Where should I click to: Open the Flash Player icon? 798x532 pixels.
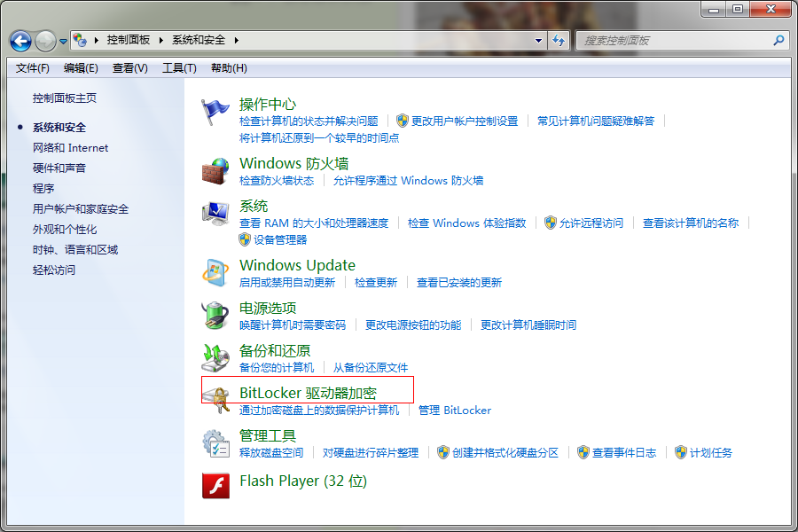[215, 486]
